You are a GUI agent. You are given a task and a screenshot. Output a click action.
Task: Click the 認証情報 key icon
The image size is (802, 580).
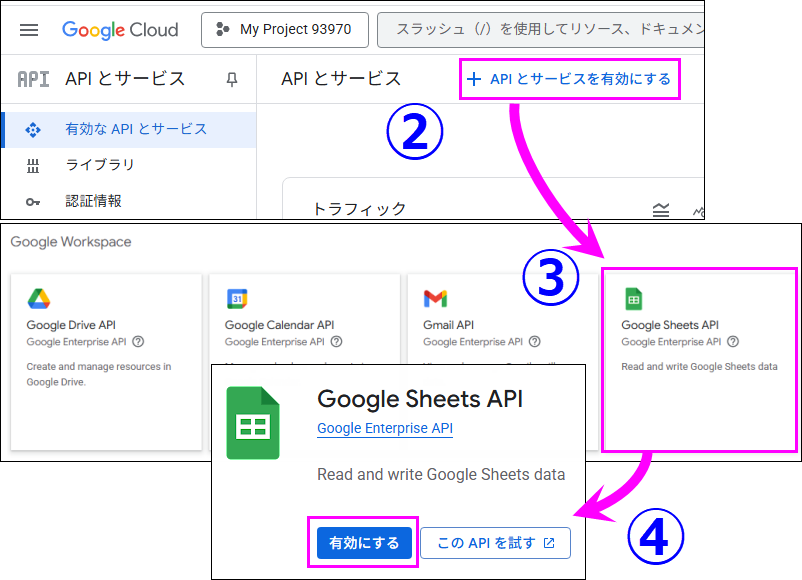click(x=33, y=202)
